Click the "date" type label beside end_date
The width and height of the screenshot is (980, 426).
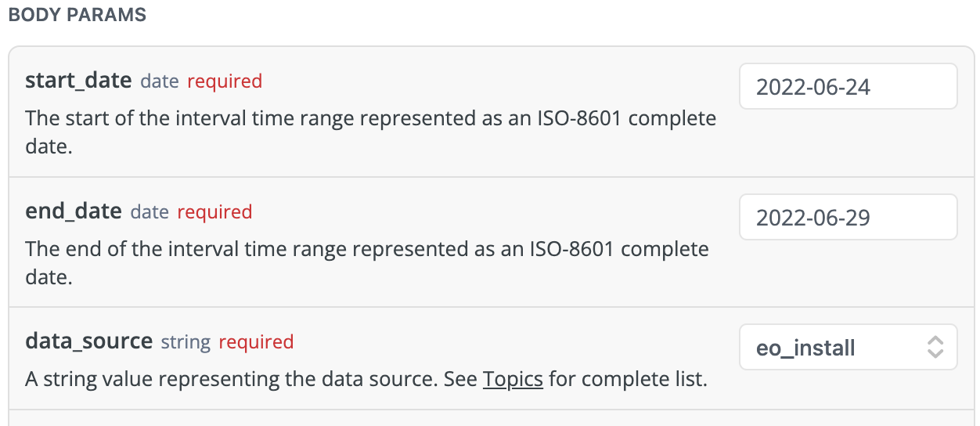[150, 212]
